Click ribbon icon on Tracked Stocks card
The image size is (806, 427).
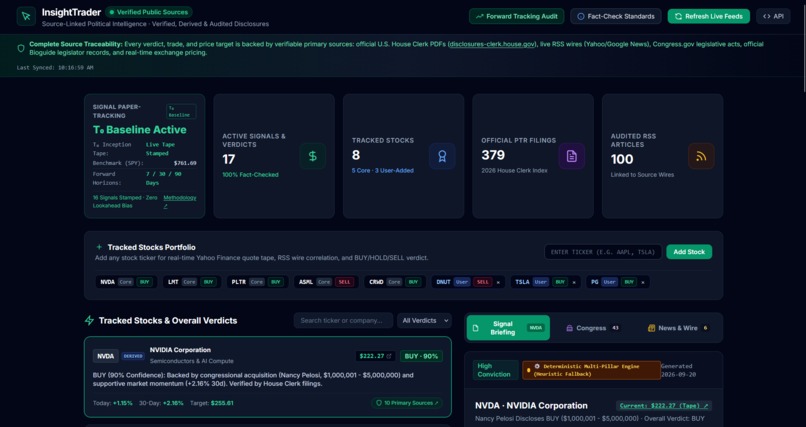pos(442,156)
